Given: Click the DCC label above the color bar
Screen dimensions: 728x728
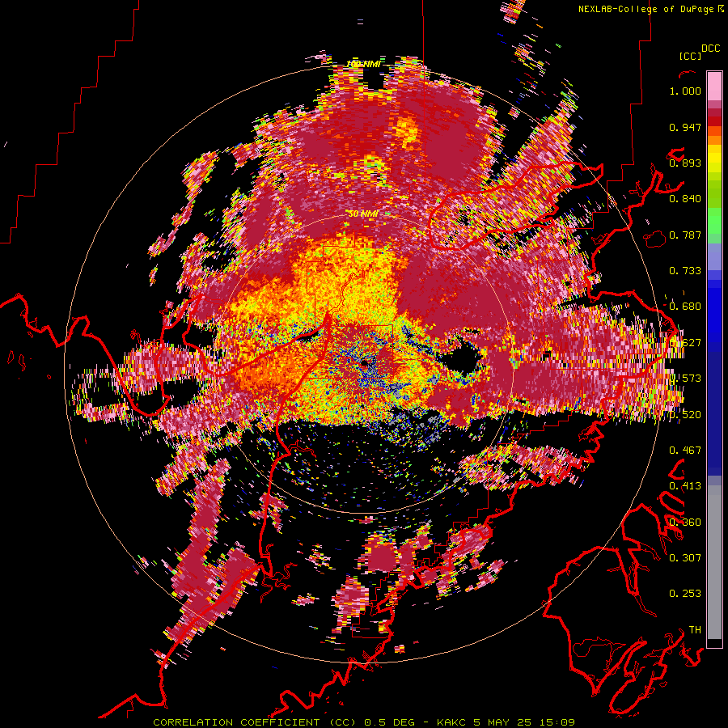Looking at the screenshot, I should pos(710,49).
